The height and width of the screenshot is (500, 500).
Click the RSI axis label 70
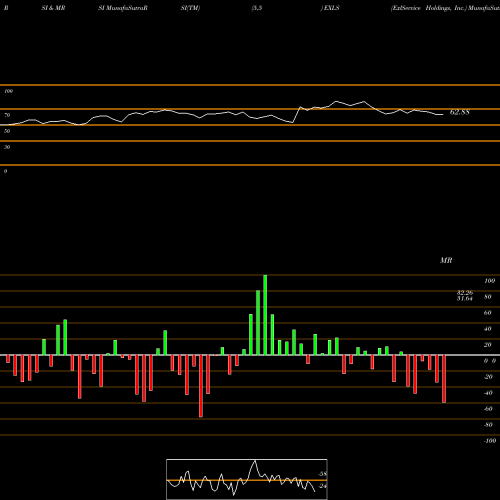7,115
